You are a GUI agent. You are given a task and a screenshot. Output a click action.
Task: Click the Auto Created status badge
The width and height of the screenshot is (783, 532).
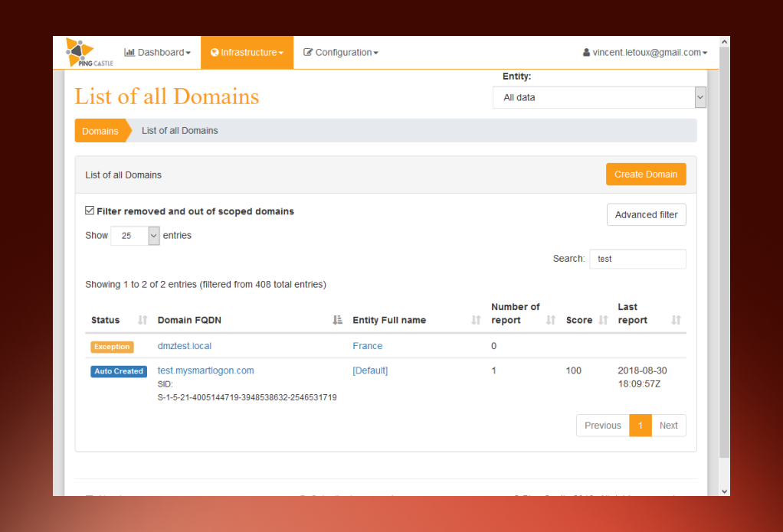119,371
